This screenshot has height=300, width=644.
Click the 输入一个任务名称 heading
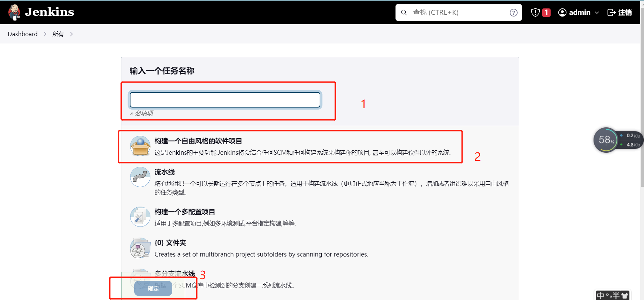(x=162, y=71)
